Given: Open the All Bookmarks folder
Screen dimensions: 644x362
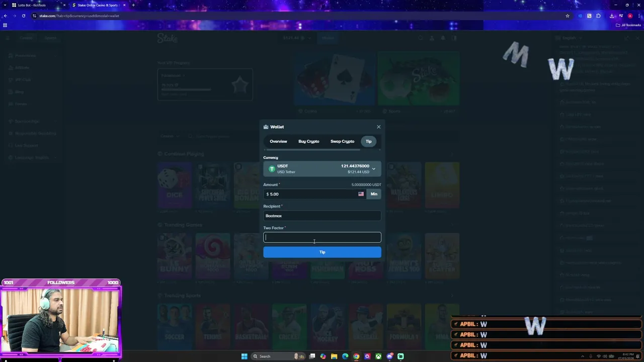Looking at the screenshot, I should pyautogui.click(x=628, y=25).
